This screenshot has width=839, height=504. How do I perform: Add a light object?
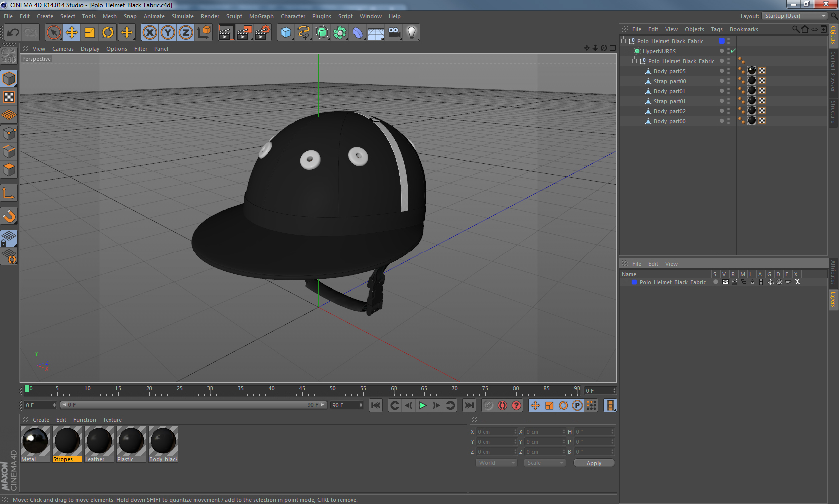(412, 33)
